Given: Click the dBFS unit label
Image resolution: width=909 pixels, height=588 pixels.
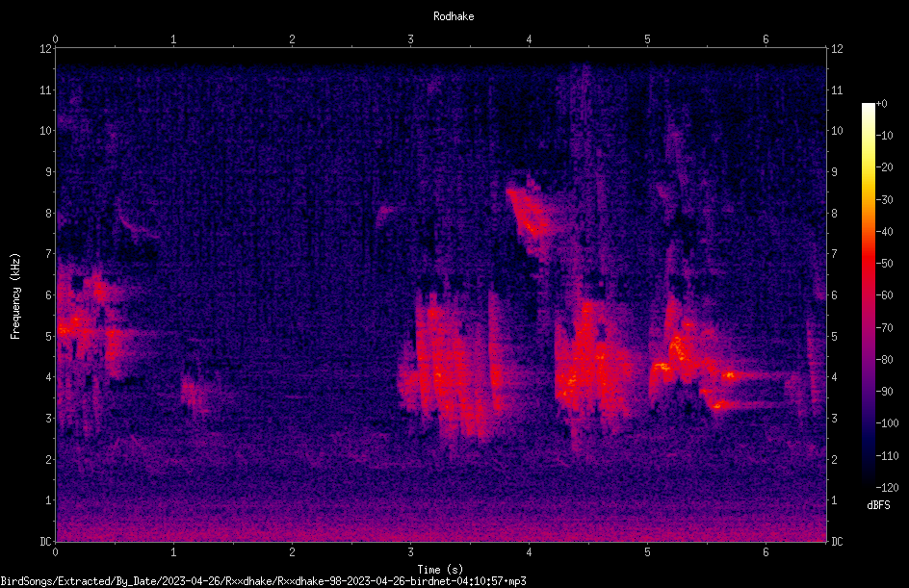Looking at the screenshot, I should click(878, 505).
